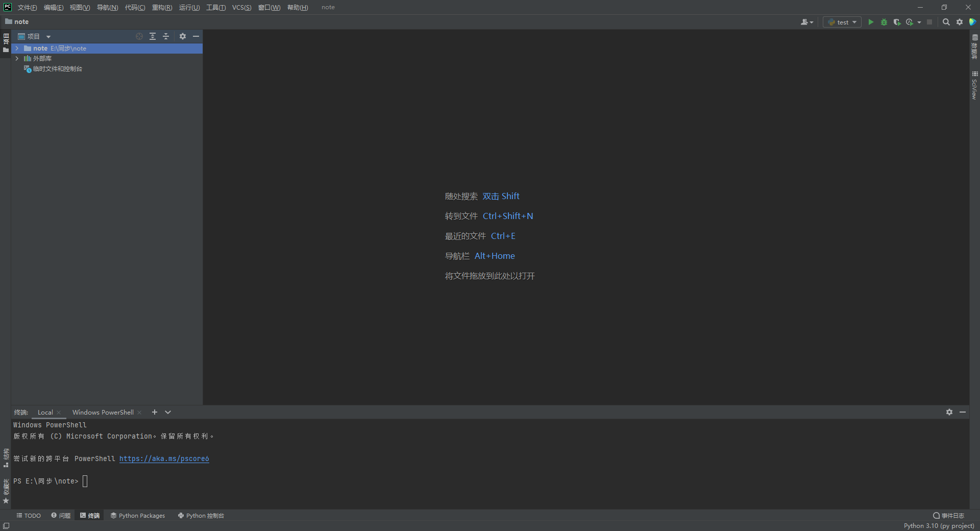980x531 pixels.
Task: Run the test configuration
Action: 871,22
